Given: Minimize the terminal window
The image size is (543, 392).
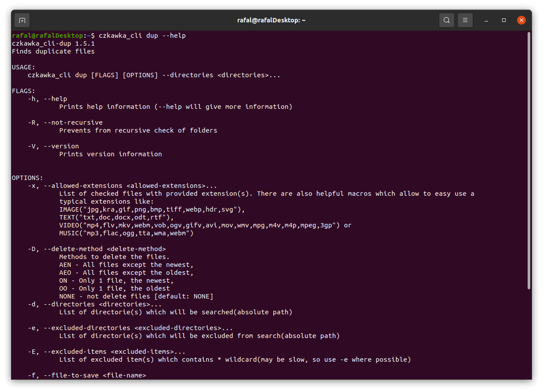Looking at the screenshot, I should click(486, 20).
